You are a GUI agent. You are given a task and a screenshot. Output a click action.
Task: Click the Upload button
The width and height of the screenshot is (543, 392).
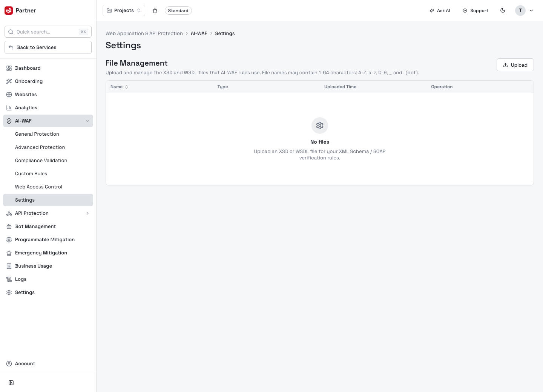click(515, 65)
